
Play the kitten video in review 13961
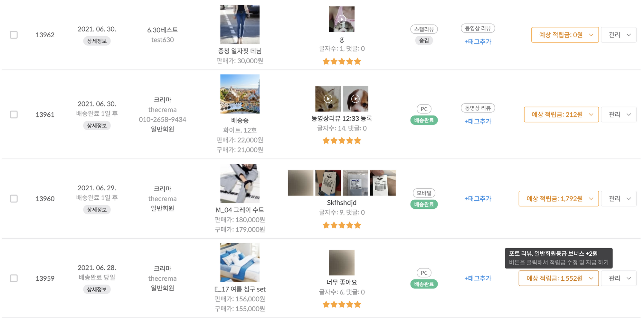point(328,99)
